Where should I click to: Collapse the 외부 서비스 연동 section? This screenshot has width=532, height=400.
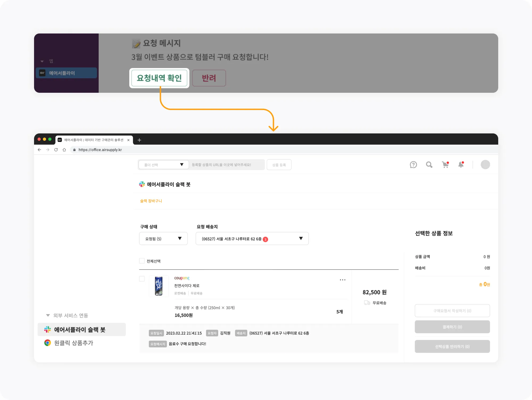pos(48,315)
